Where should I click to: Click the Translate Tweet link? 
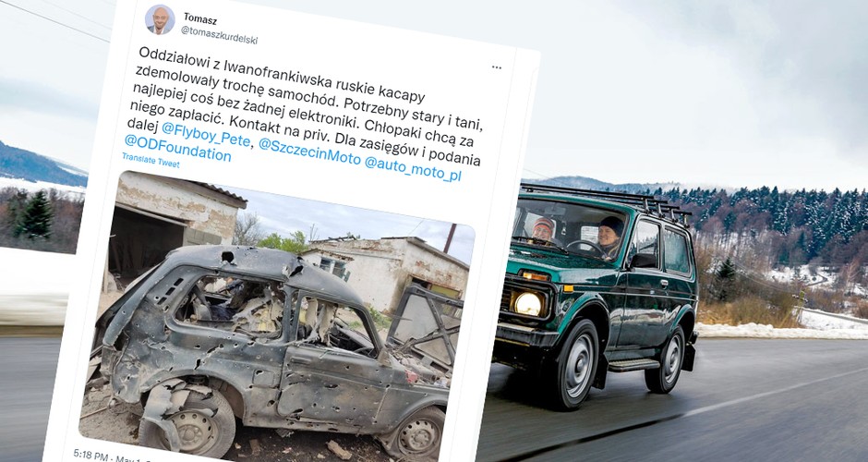(151, 160)
